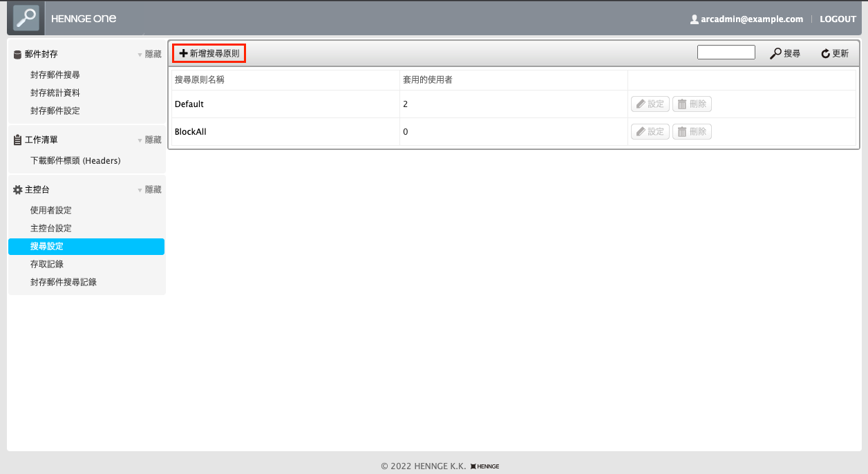Click the clipboard icon beside 工作清單
The width and height of the screenshot is (868, 474).
point(18,140)
